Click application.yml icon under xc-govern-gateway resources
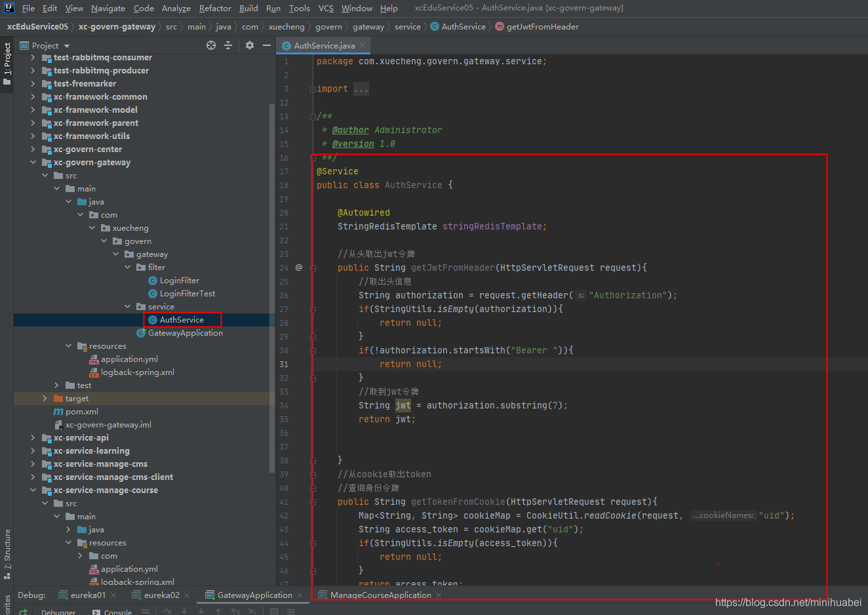Viewport: 868px width, 615px height. click(x=94, y=359)
